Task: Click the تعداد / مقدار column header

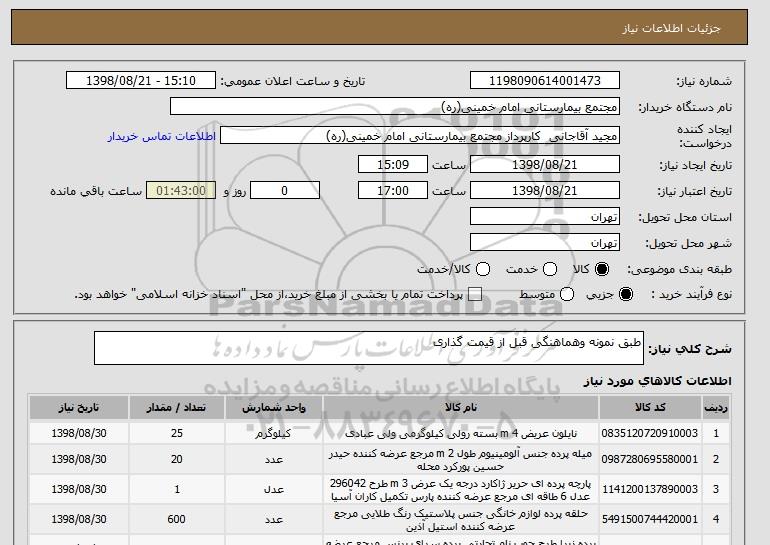Action: 177,408
